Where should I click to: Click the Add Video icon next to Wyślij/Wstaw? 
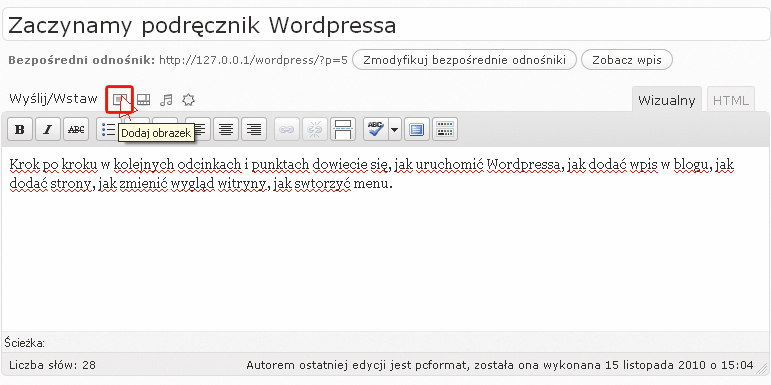click(144, 100)
